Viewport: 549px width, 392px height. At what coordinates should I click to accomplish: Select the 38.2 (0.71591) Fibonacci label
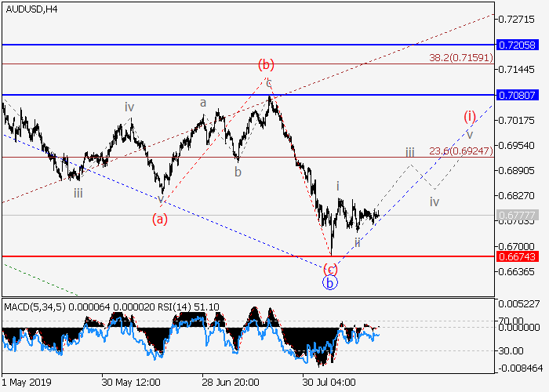[460, 58]
